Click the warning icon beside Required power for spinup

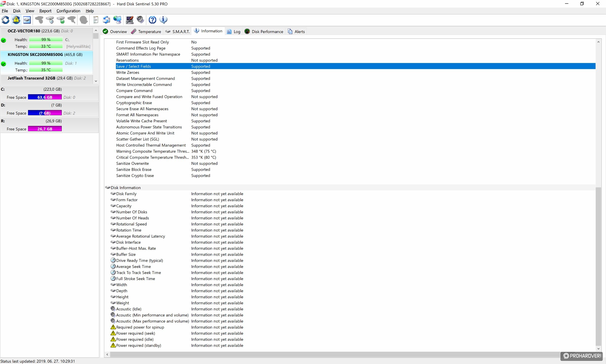point(113,327)
